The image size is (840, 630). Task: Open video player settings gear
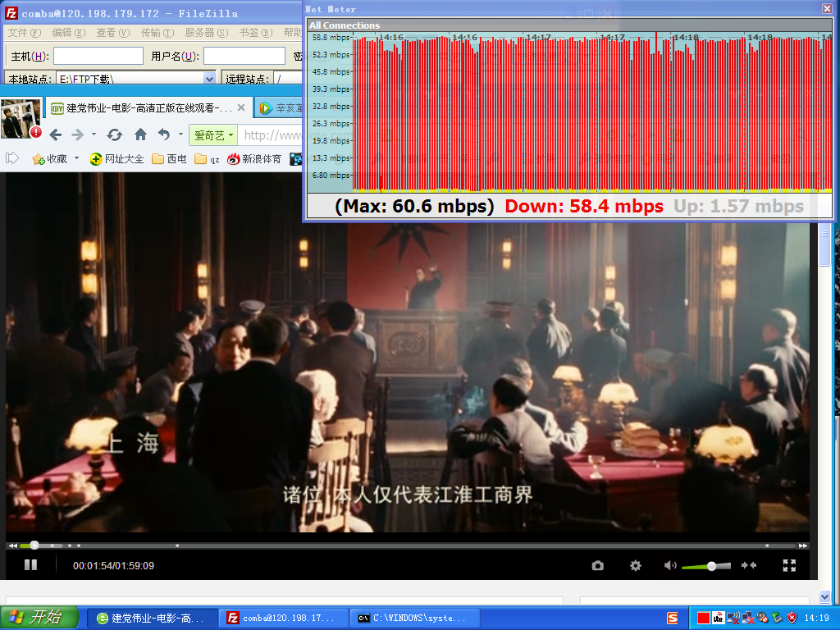tap(636, 566)
